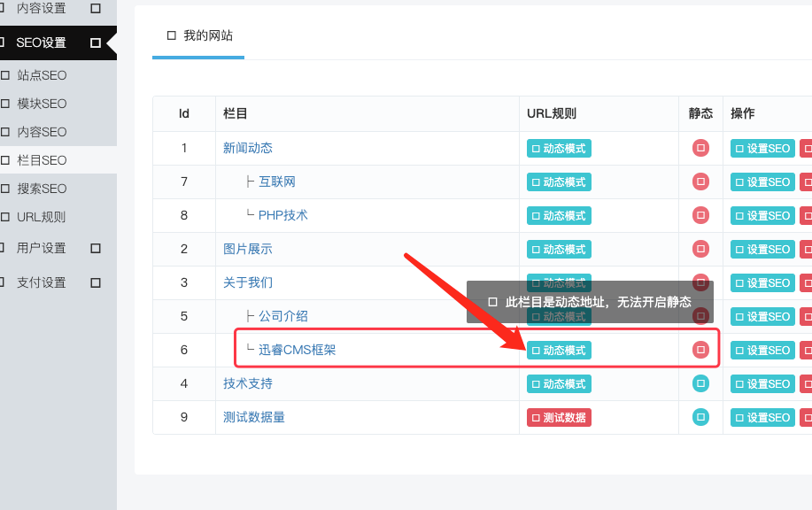Toggle static mode for 新闻动态 row

click(700, 148)
